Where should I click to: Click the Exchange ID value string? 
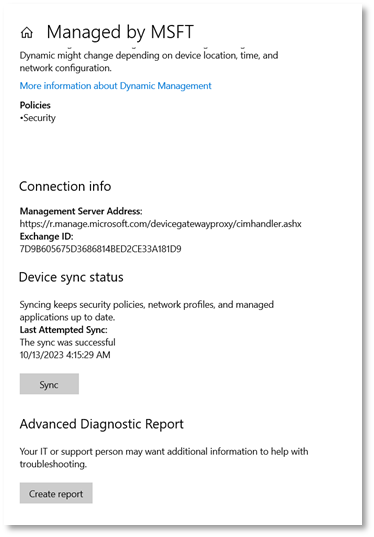point(100,249)
